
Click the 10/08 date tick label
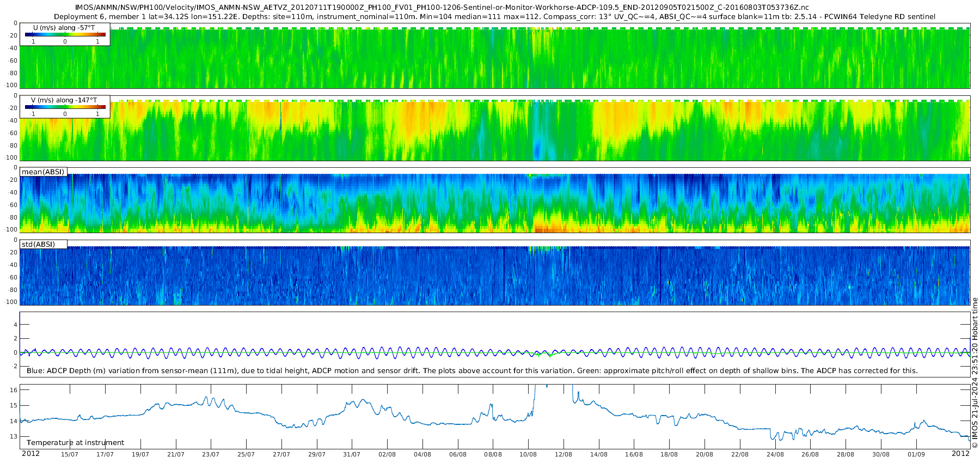tap(528, 454)
